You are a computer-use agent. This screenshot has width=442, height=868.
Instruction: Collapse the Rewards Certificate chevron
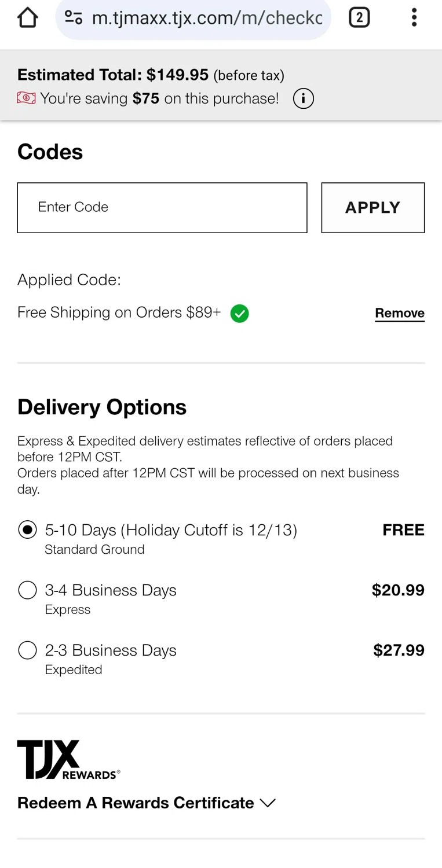(x=268, y=803)
